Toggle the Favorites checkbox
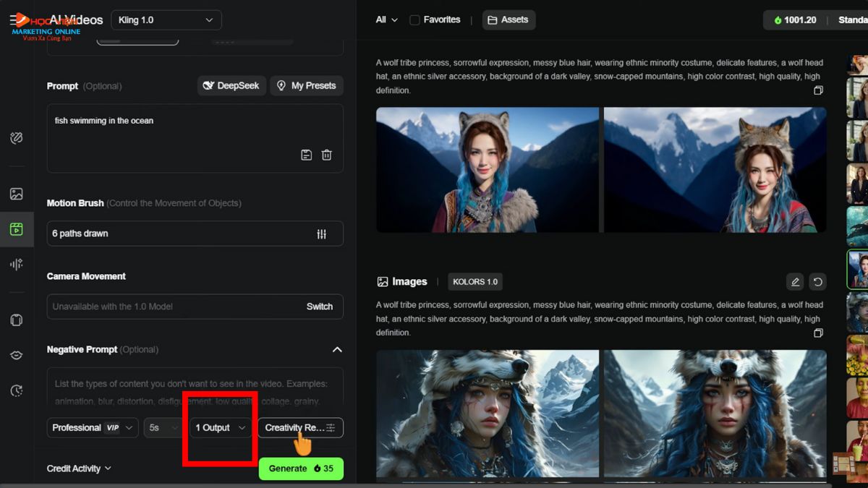868x488 pixels. coord(414,20)
